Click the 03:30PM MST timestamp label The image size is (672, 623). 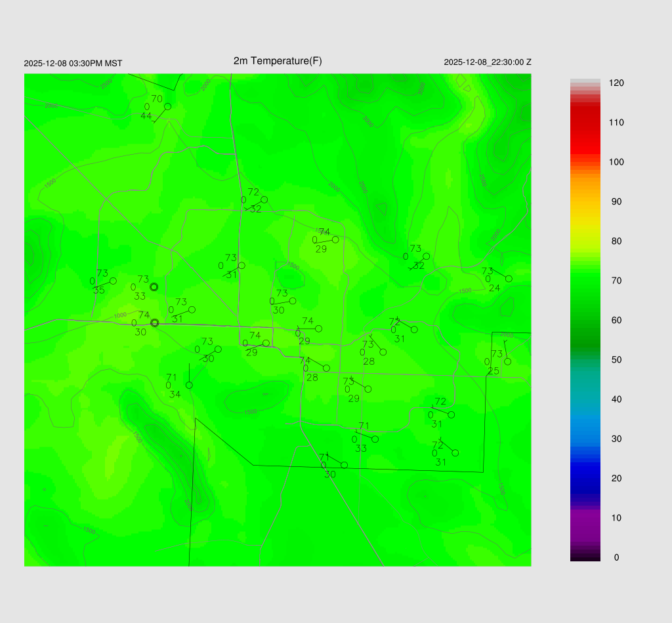(x=73, y=64)
